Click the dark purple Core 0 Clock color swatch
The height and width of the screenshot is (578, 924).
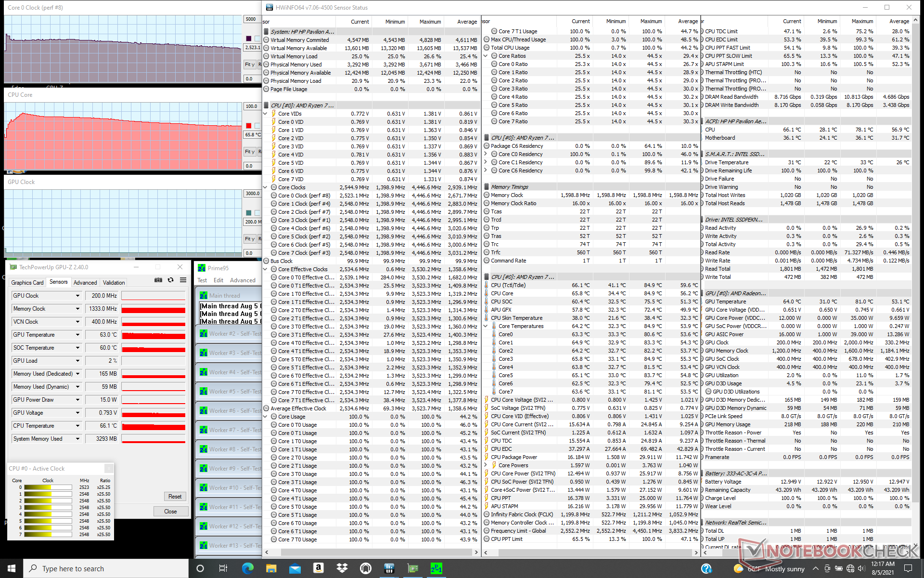click(x=248, y=39)
